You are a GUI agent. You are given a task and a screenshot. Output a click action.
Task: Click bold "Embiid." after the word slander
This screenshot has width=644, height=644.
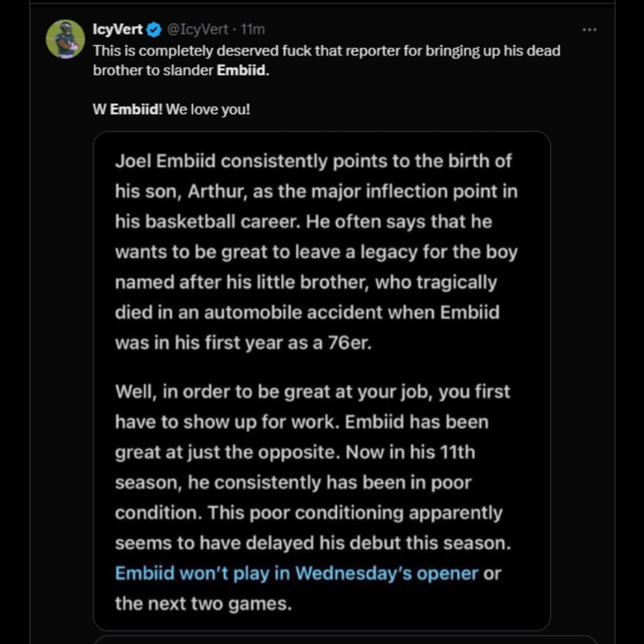(243, 70)
